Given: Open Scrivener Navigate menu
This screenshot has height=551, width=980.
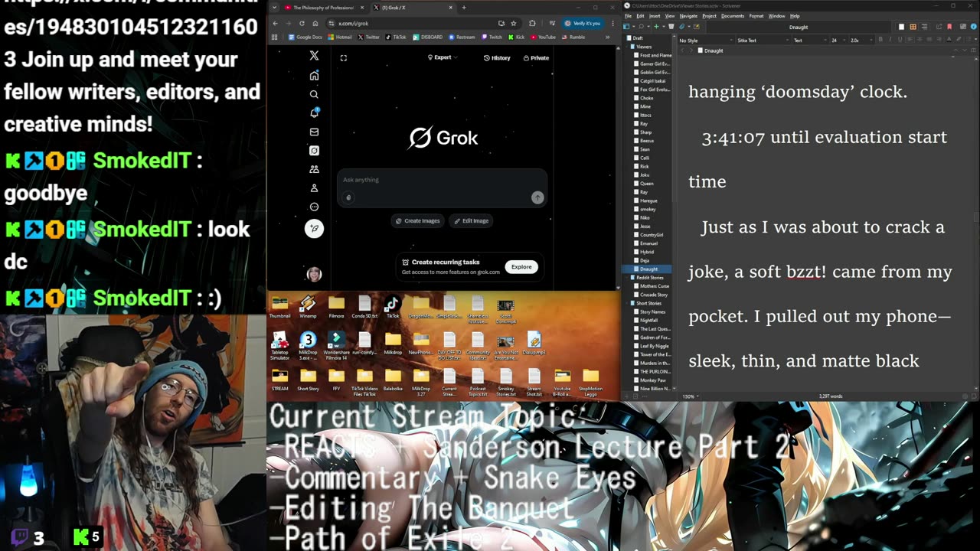Looking at the screenshot, I should point(688,16).
